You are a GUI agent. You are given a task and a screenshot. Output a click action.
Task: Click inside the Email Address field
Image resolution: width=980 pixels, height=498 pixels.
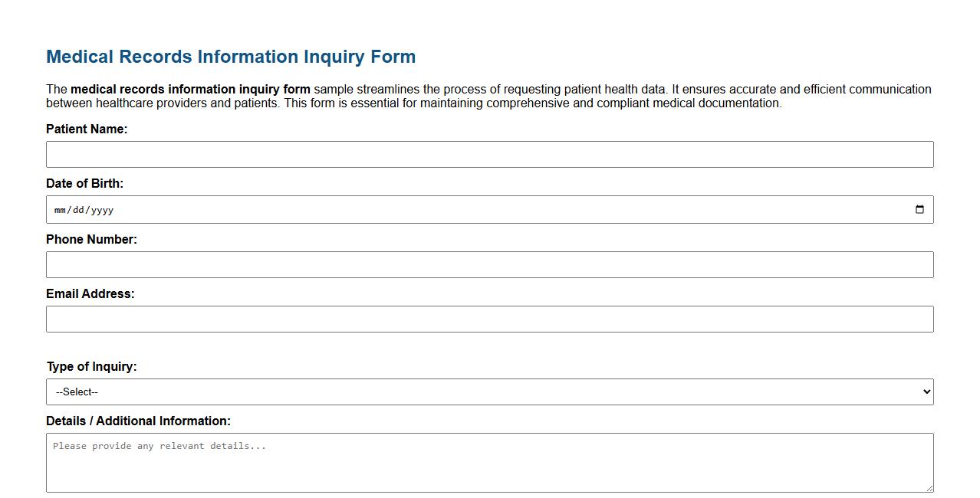(x=491, y=319)
